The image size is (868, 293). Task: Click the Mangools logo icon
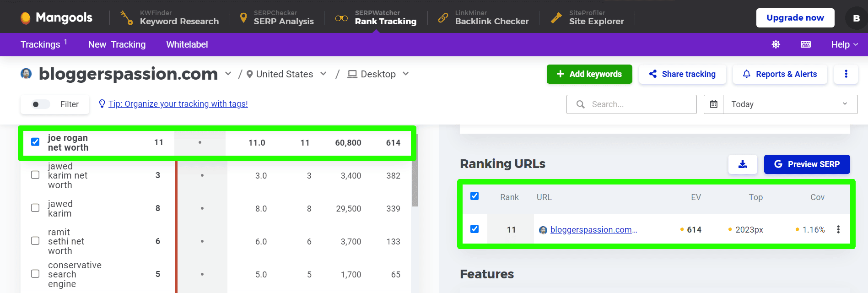pos(26,18)
